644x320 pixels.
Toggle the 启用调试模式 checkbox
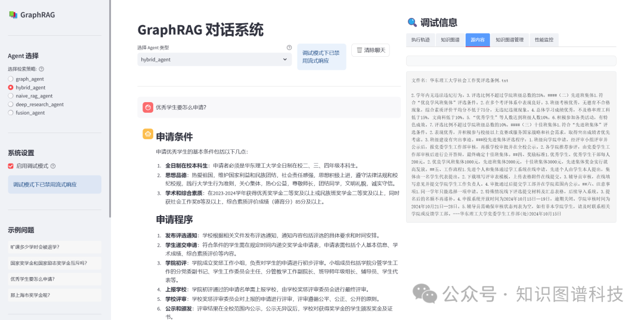11,166
